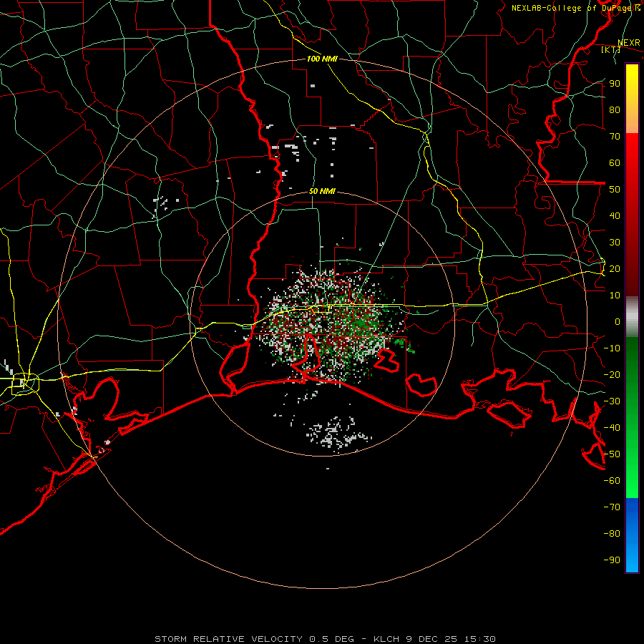Click the NEXR label above the scale

[x=629, y=43]
